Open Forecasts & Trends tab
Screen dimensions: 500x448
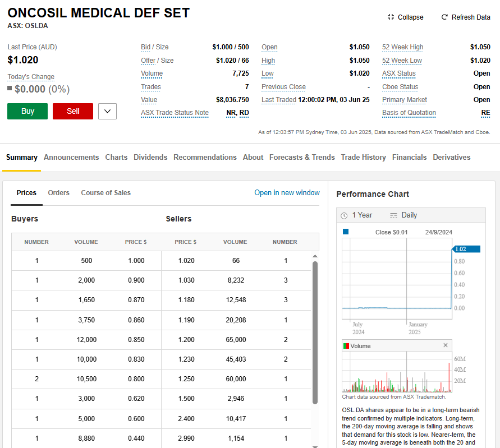tap(302, 158)
